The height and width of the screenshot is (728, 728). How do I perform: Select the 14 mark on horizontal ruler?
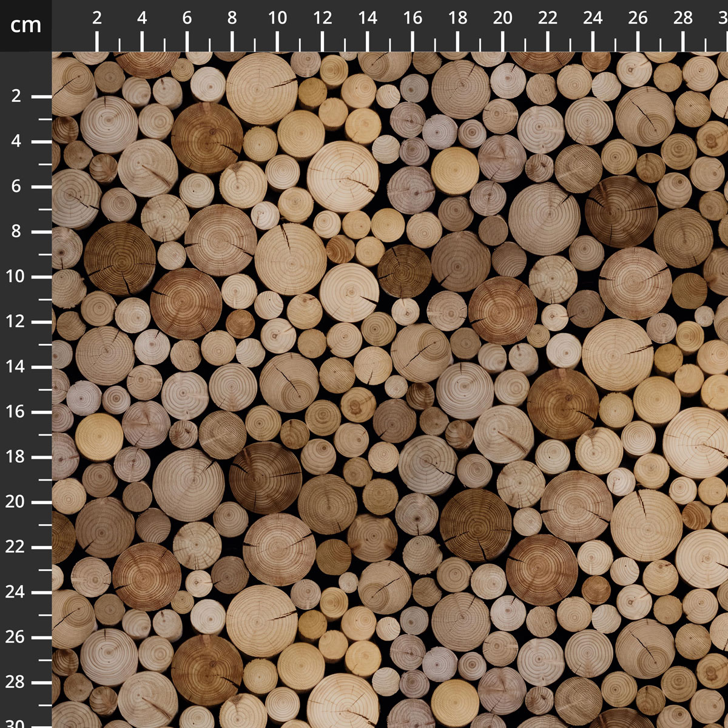click(368, 18)
